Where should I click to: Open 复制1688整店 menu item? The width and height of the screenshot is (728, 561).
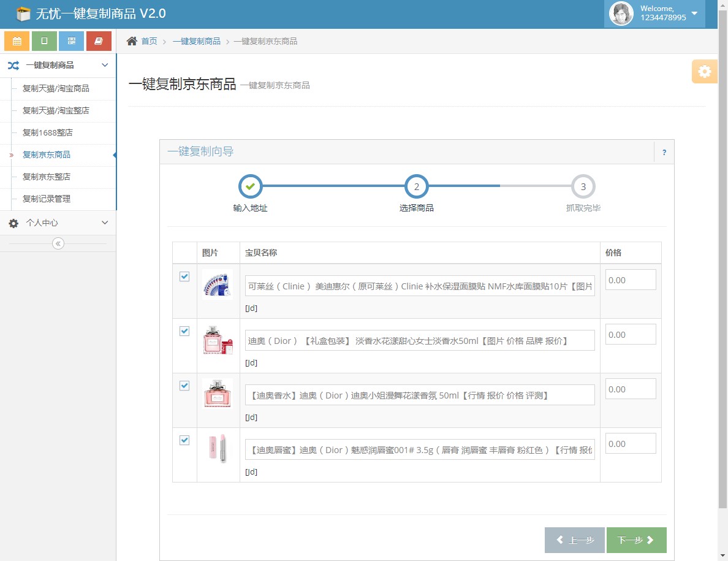[48, 132]
